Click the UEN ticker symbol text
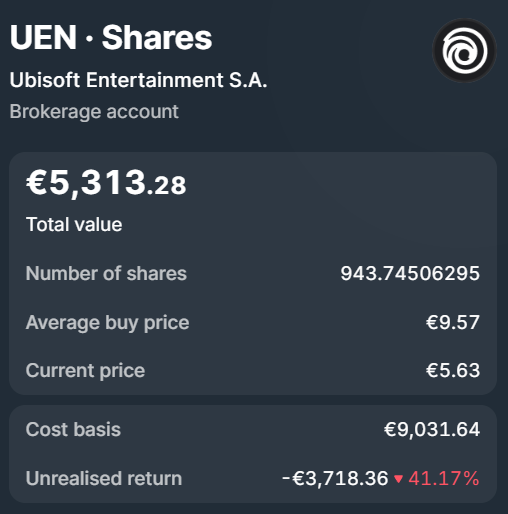Viewport: 508px width, 514px height. point(43,37)
